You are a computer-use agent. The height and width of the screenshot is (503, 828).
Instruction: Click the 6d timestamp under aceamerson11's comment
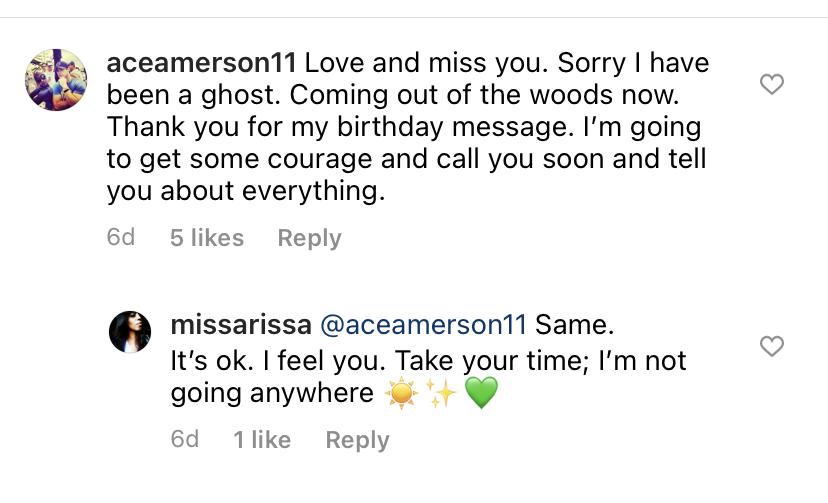tap(121, 238)
